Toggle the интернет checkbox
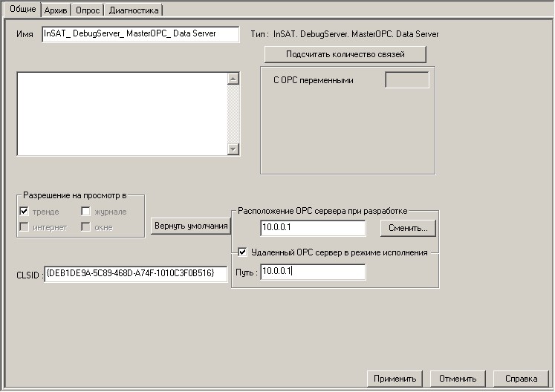 pyautogui.click(x=24, y=226)
